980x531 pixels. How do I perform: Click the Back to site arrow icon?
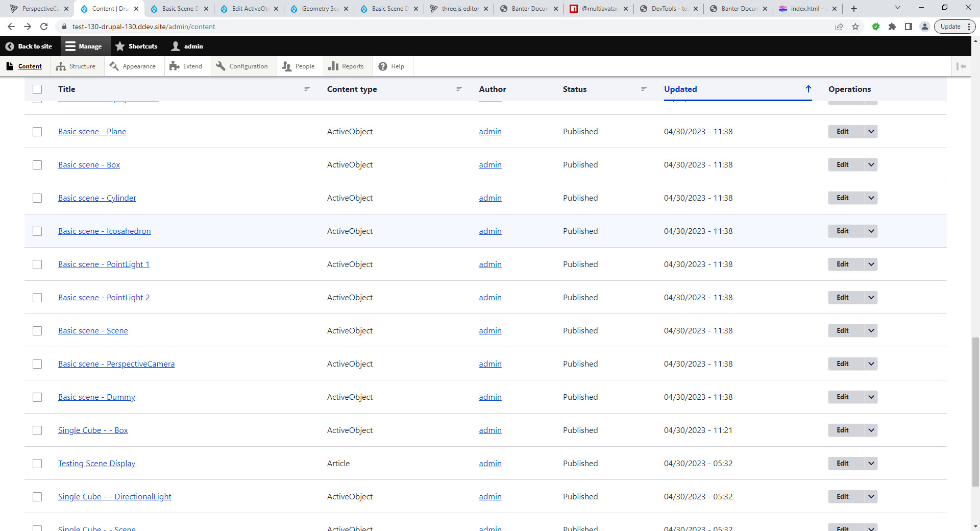pos(10,46)
